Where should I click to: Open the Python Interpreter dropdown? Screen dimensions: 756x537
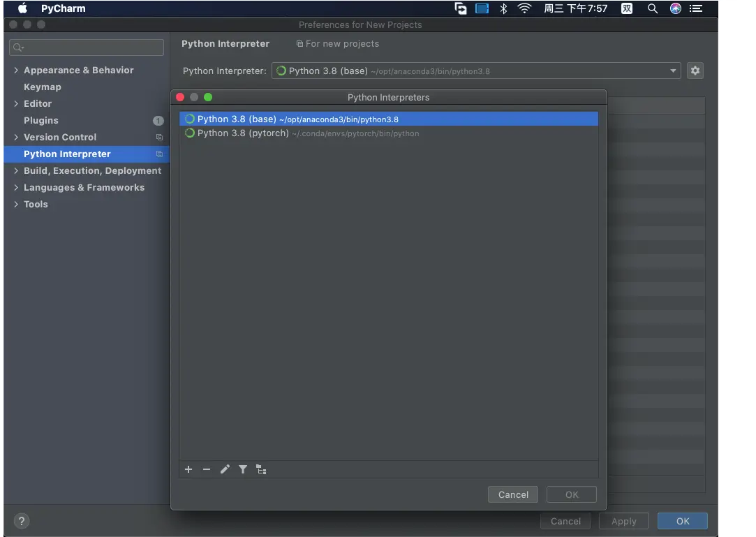672,70
